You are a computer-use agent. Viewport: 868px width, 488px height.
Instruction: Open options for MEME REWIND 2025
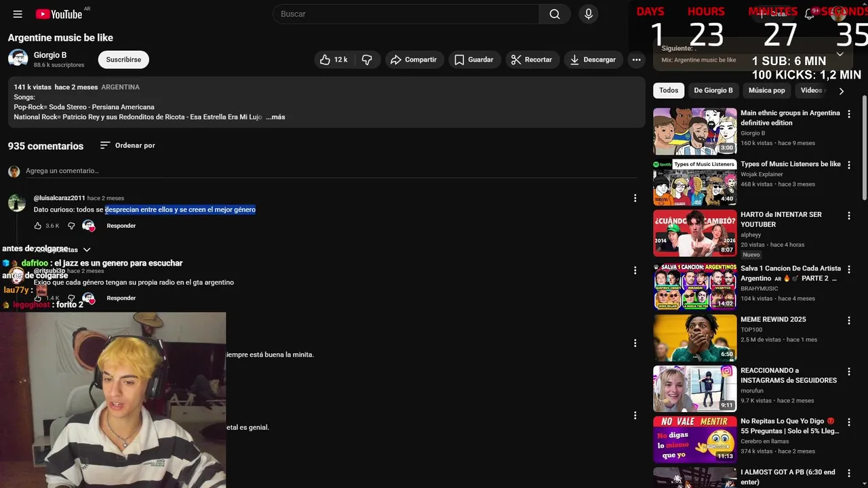point(848,321)
